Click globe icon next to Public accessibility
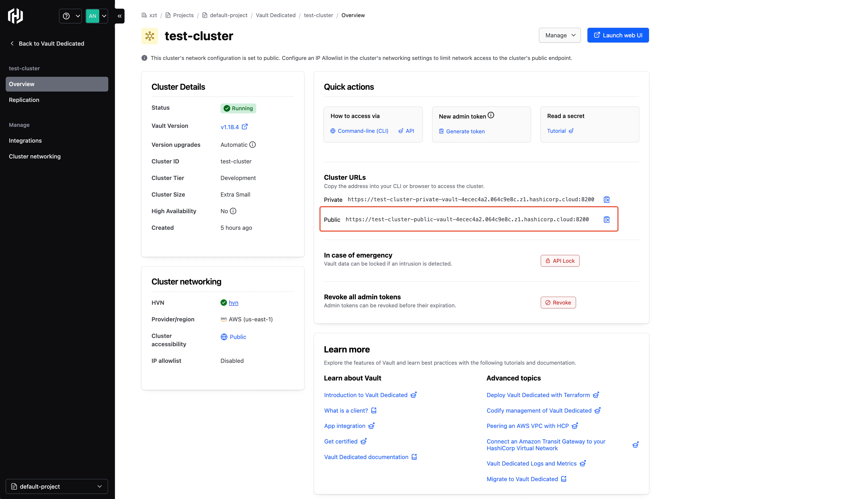 (224, 337)
